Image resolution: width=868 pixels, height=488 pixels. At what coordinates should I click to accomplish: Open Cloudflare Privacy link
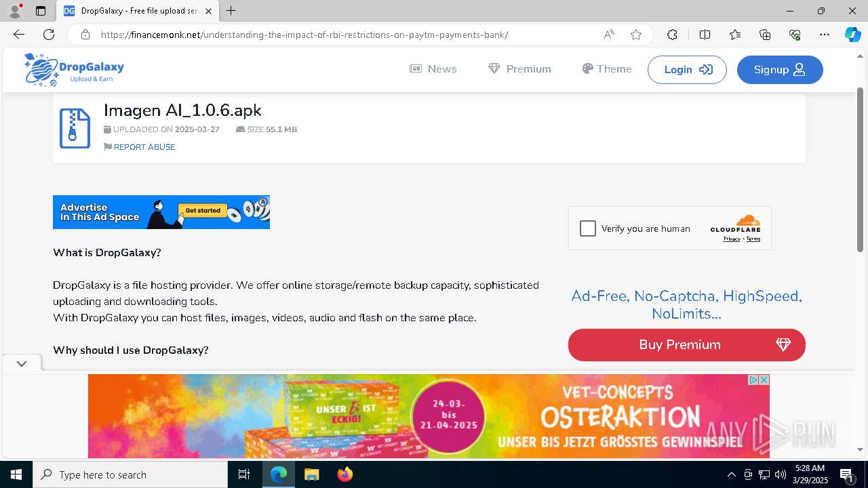pyautogui.click(x=732, y=239)
